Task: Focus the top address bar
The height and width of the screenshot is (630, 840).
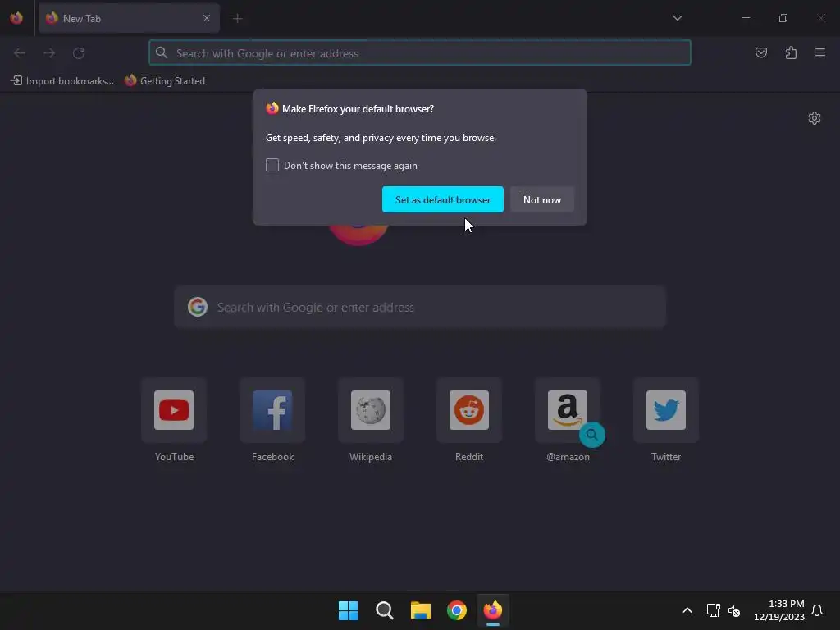Action: (x=419, y=53)
